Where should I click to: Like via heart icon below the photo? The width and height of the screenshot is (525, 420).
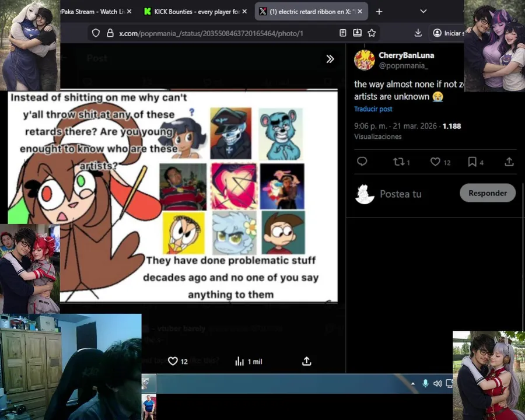(173, 361)
